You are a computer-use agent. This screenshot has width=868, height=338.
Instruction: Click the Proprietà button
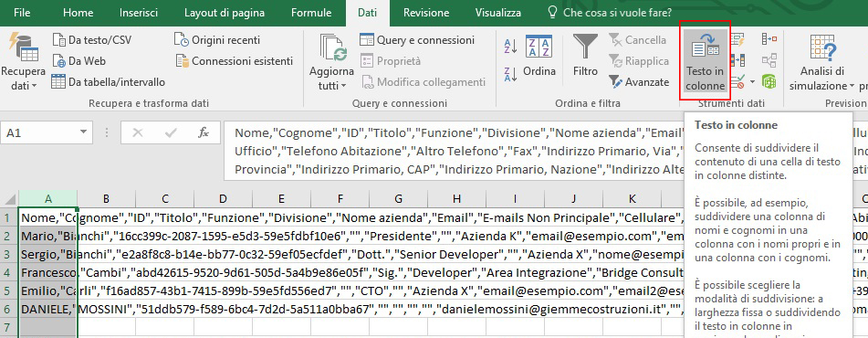(x=391, y=61)
